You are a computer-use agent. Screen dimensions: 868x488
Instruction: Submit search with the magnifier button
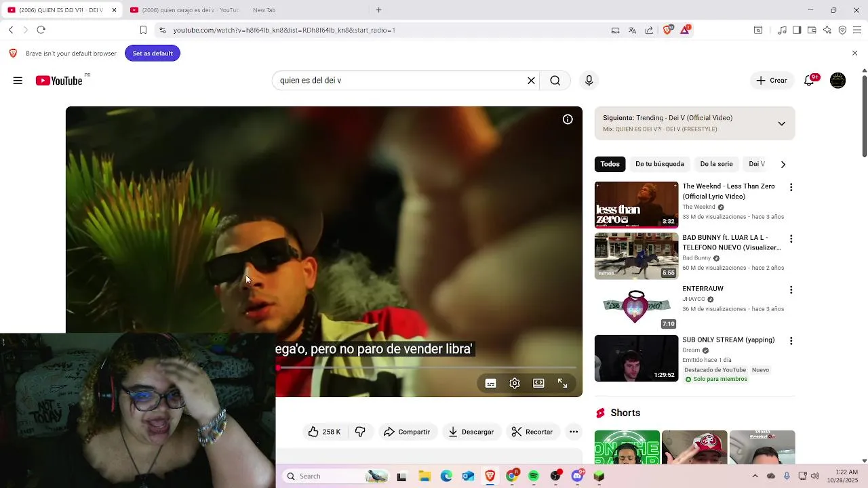coord(555,81)
